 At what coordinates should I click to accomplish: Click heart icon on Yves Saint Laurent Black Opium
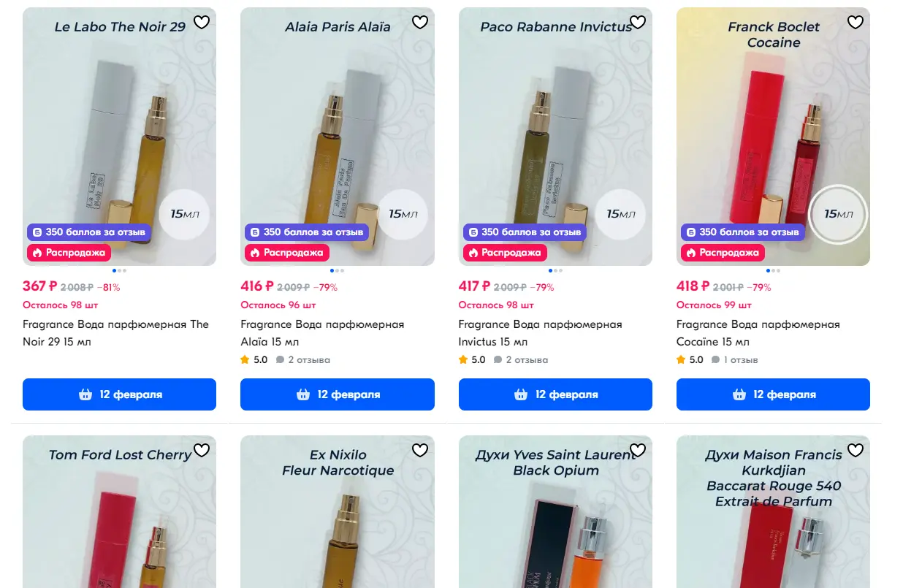click(638, 450)
